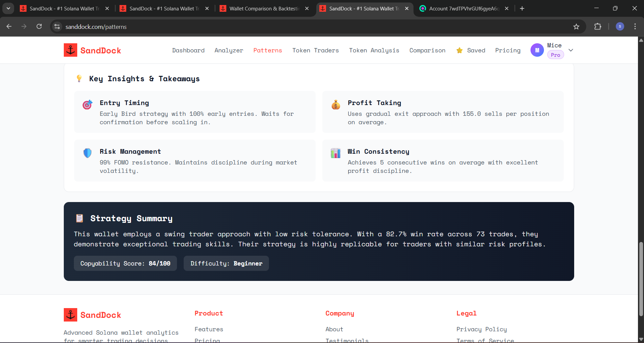Click the page vertical scrollbar thumb
644x343 pixels.
(641, 279)
